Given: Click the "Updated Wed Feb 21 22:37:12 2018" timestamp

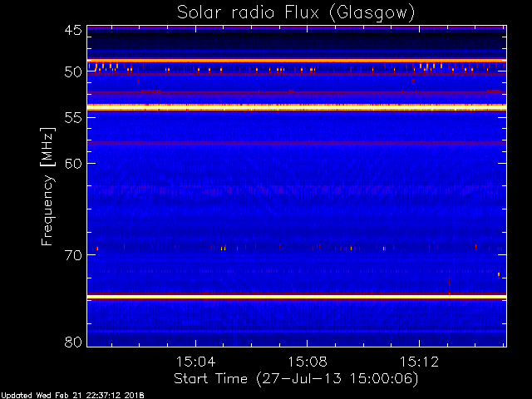Looking at the screenshot, I should [x=72, y=396].
